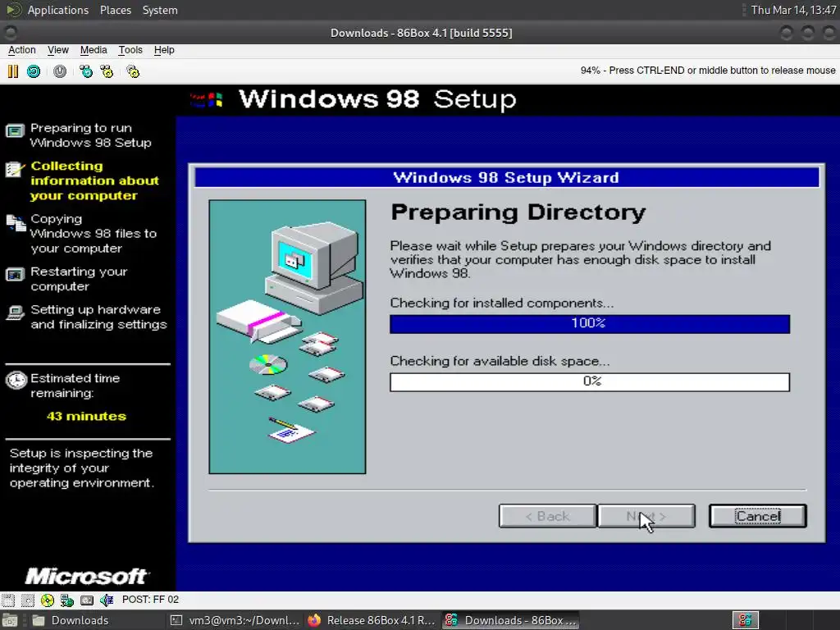Open the Tools menu
The width and height of the screenshot is (840, 630).
coord(130,50)
